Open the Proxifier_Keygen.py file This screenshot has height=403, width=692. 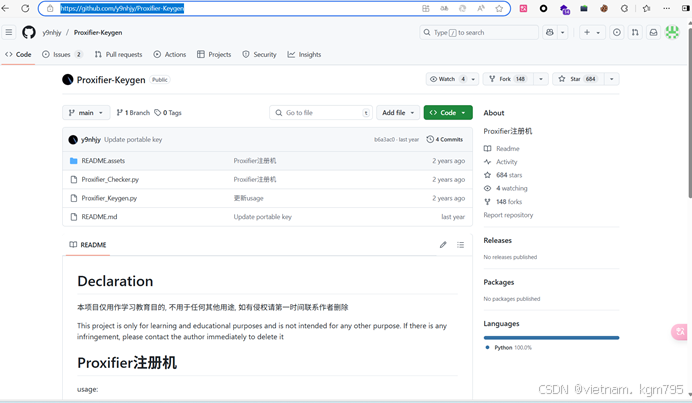click(109, 198)
